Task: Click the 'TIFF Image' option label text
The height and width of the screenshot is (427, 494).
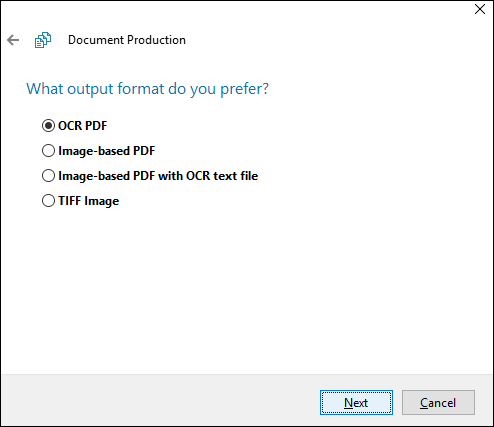Action: 89,201
